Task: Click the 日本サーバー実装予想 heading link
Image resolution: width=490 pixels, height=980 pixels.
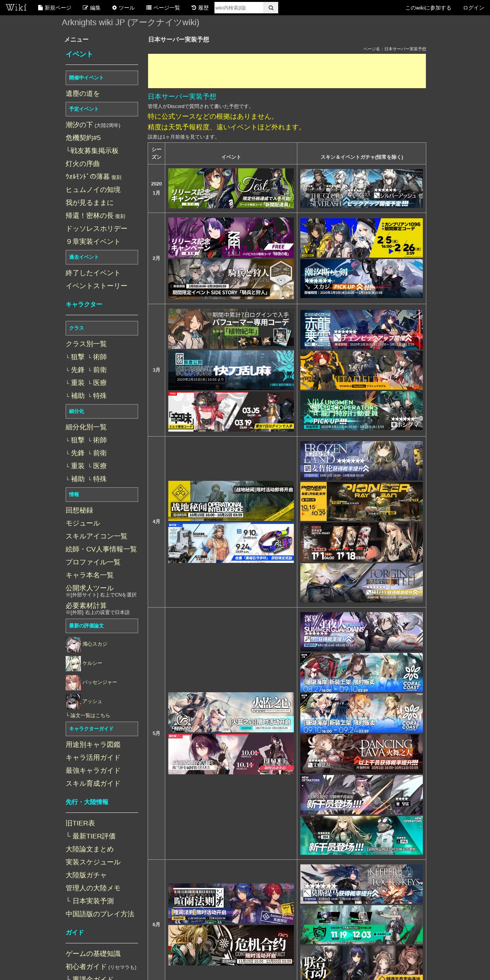Action: pos(182,97)
